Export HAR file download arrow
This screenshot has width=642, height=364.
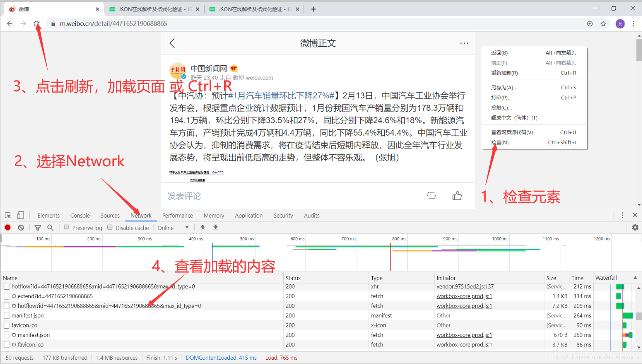(215, 227)
